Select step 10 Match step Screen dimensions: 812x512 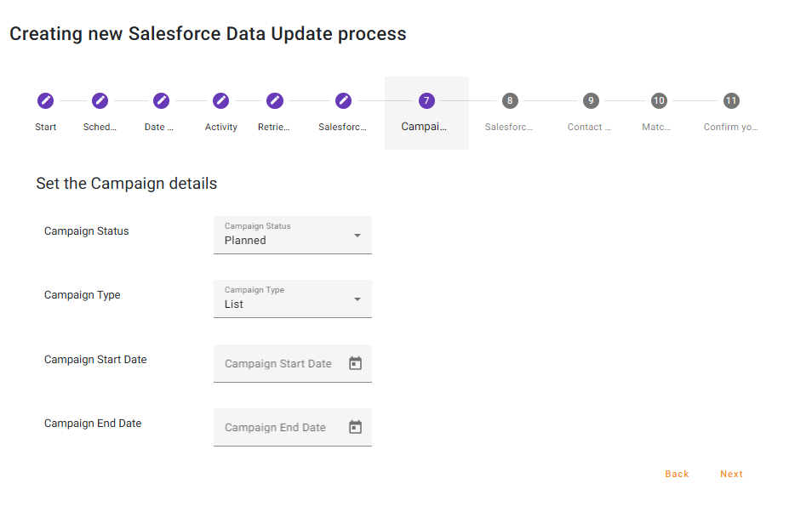coord(658,112)
